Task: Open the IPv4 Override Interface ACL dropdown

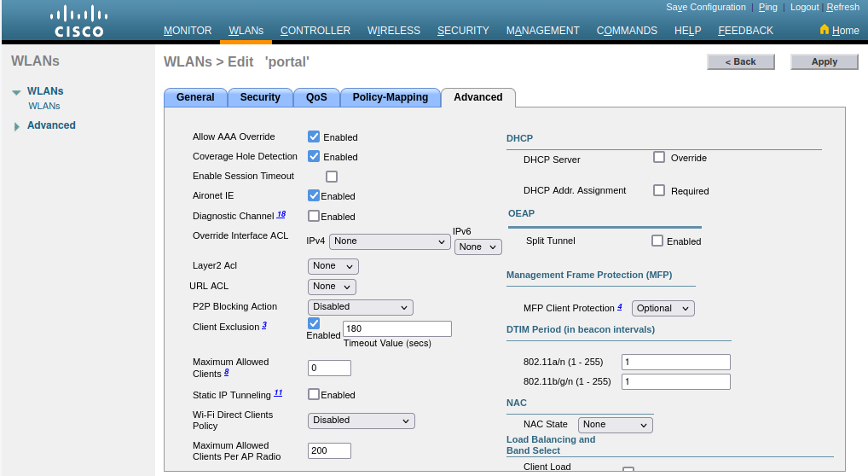Action: [x=390, y=241]
